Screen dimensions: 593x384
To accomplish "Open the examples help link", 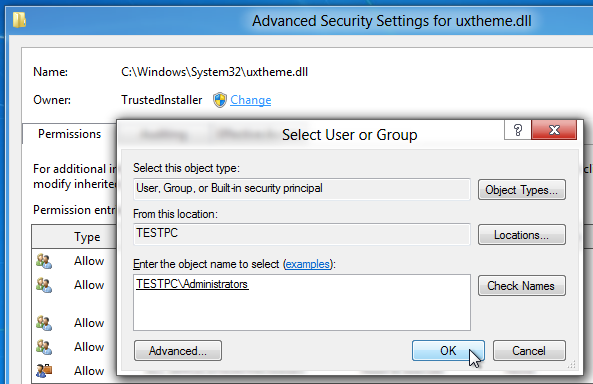I will (307, 264).
